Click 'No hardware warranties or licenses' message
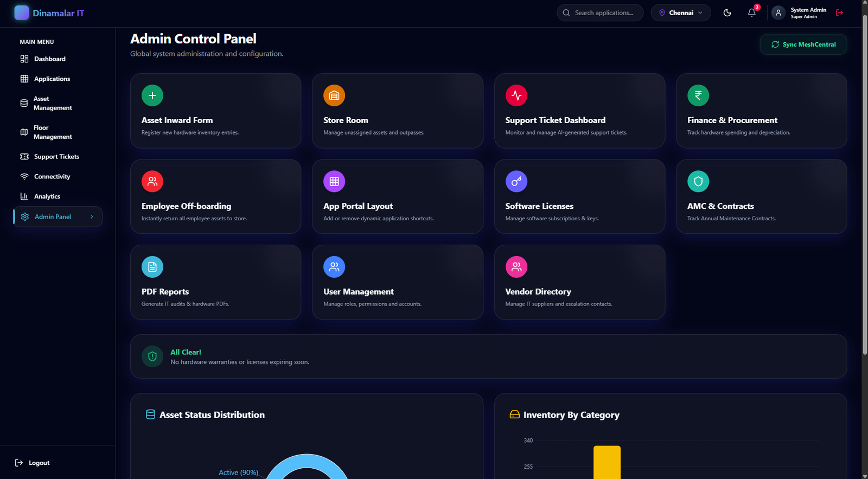Screen dimensions: 868x479 (240, 362)
